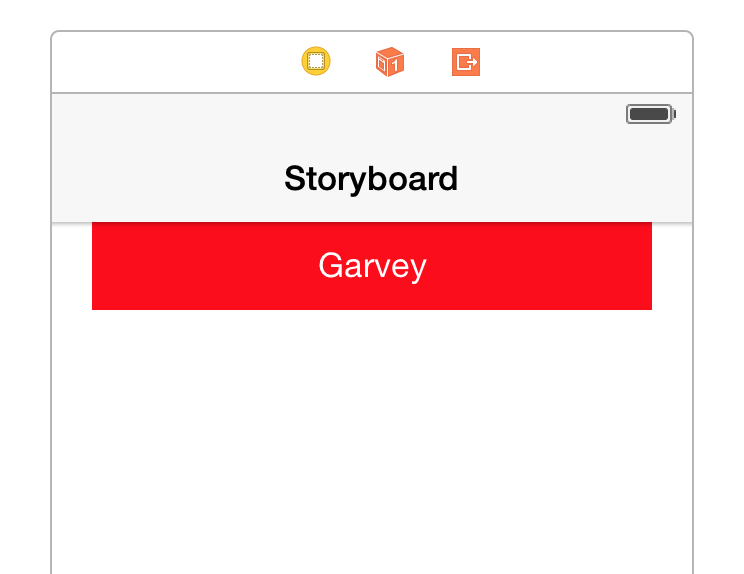
Task: Click the battery indicator in status bar
Action: (651, 114)
